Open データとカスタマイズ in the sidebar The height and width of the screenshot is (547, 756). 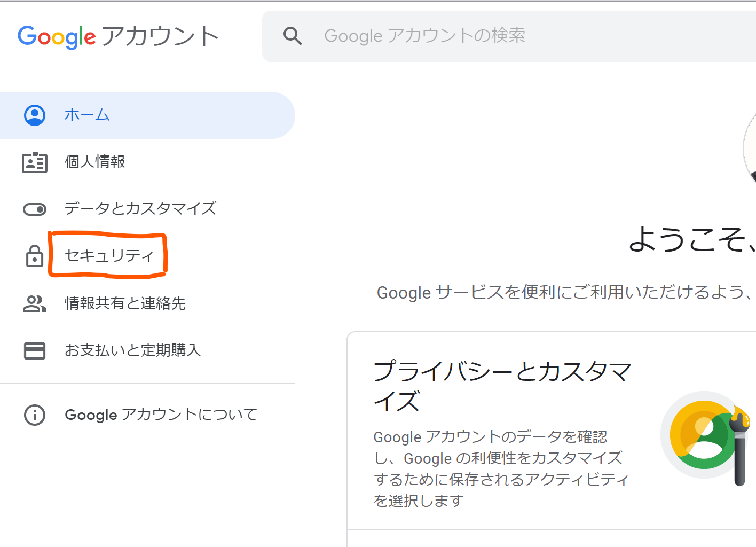pos(147,209)
